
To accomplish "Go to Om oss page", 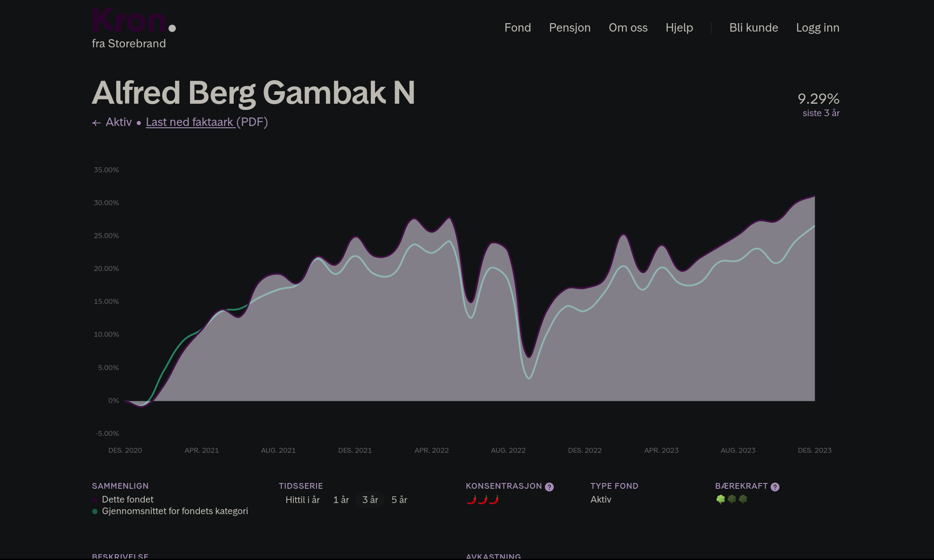I will click(628, 28).
